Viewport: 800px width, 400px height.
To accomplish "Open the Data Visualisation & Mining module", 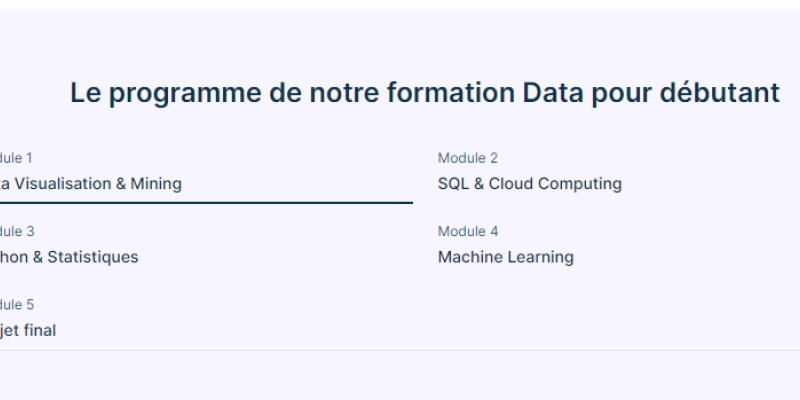I will click(x=90, y=184).
